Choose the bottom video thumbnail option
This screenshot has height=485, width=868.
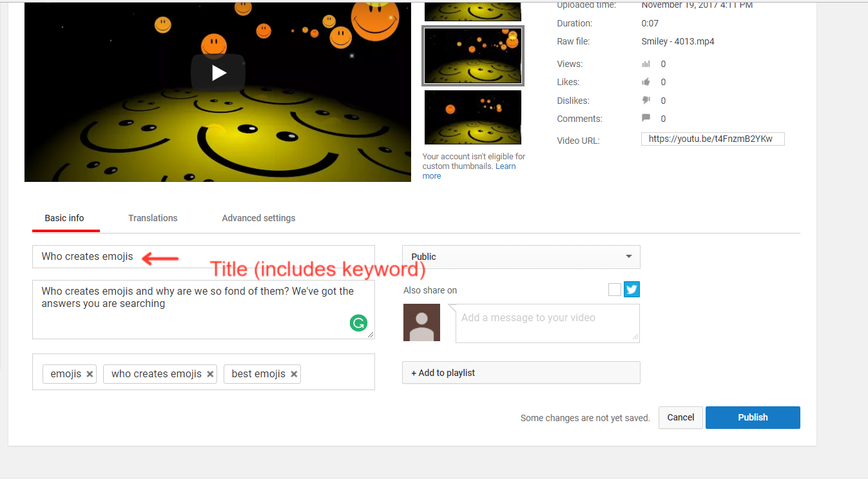click(472, 117)
